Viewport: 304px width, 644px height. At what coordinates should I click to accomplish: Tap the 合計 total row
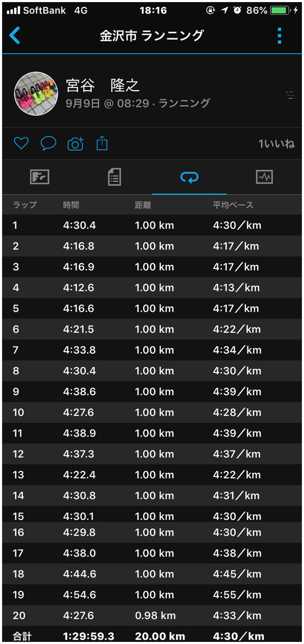pos(152,636)
